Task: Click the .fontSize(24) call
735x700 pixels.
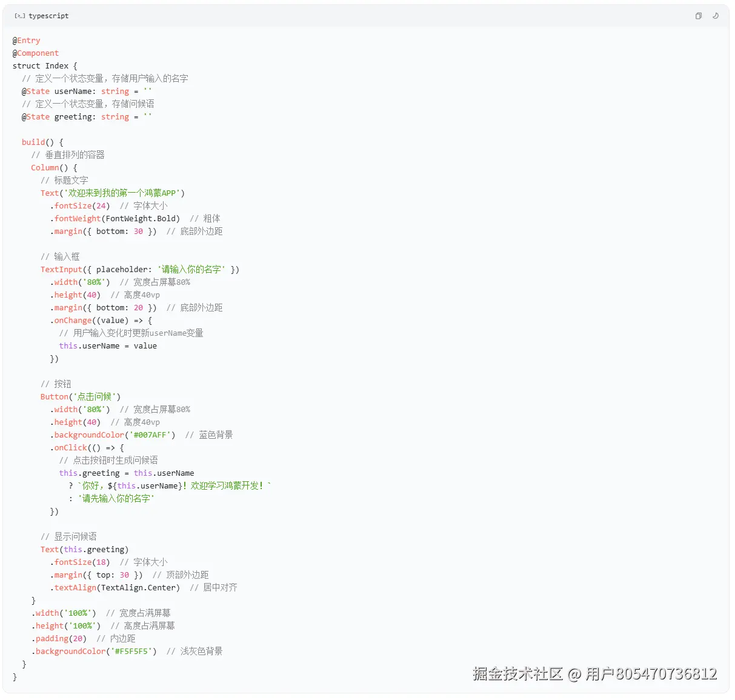Action: tap(80, 206)
